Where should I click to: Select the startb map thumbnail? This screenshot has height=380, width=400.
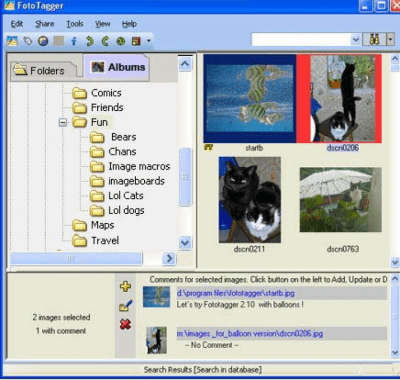tap(250, 99)
